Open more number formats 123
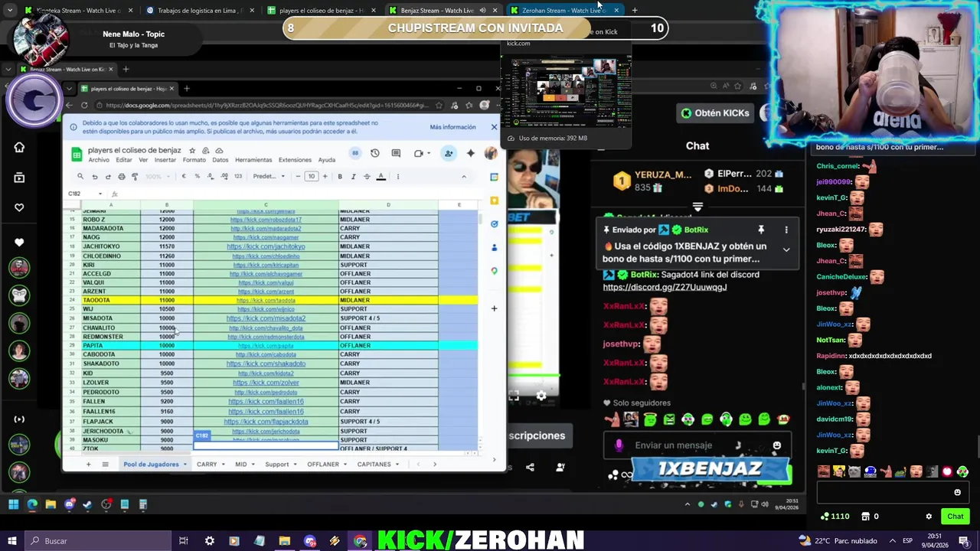Viewport: 980px width, 551px height. tap(238, 177)
